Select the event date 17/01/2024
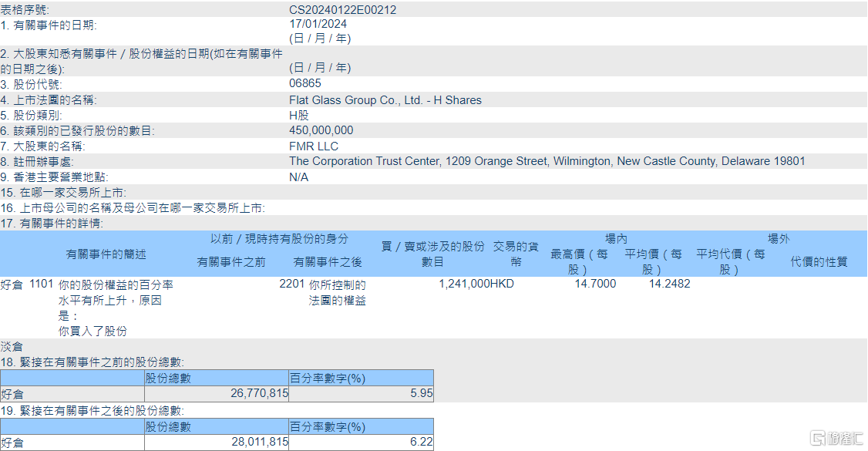 (x=318, y=24)
